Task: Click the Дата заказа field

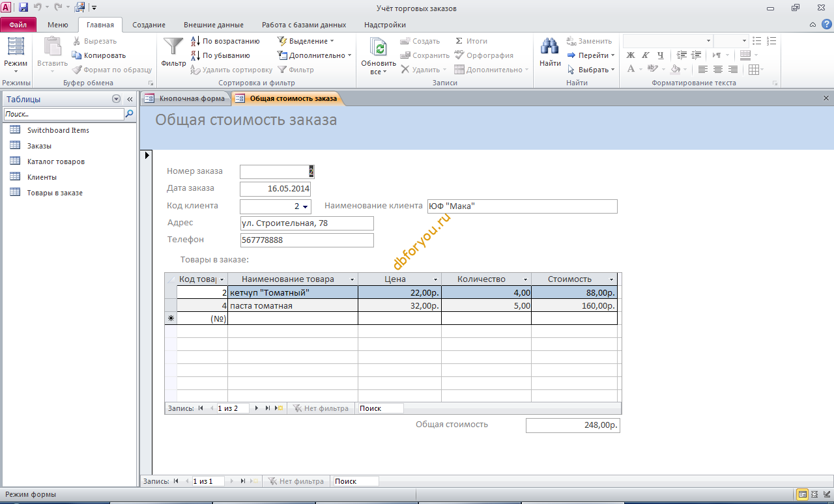Action: click(x=275, y=189)
